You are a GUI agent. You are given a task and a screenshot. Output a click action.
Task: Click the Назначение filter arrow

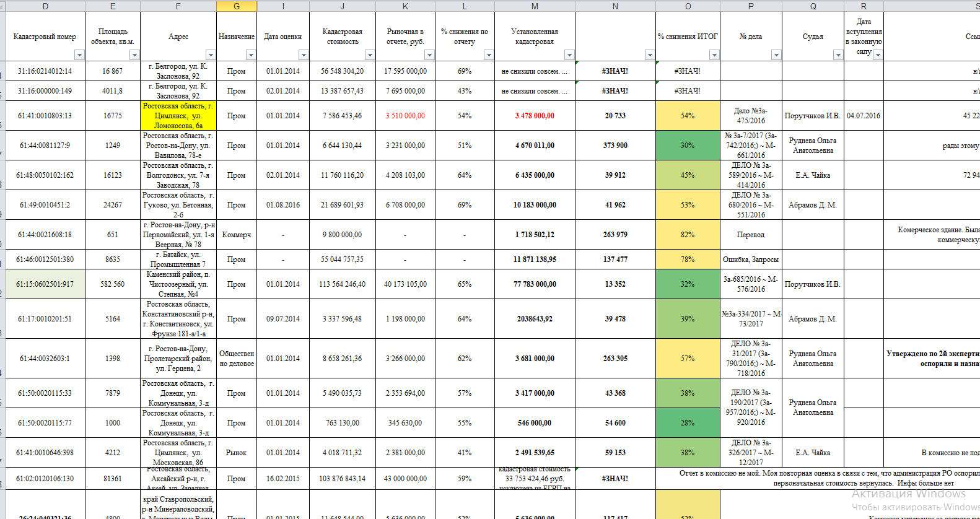(251, 55)
